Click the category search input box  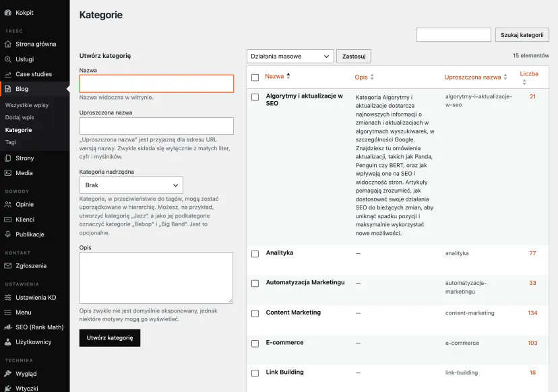[454, 35]
